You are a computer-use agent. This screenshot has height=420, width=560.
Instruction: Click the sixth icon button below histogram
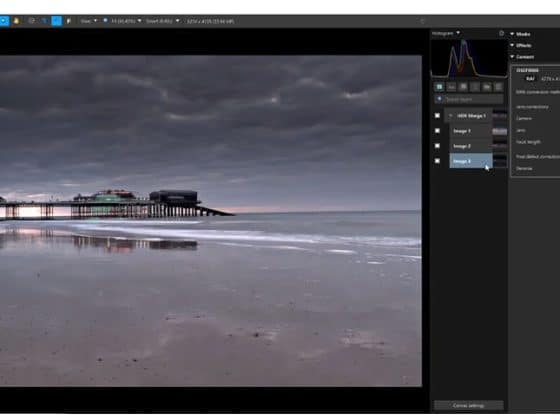coord(499,87)
